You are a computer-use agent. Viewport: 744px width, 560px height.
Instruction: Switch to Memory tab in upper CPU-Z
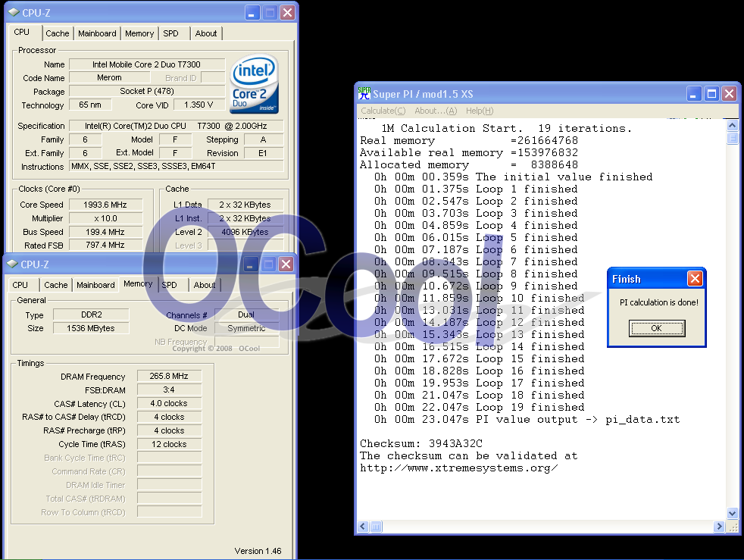pos(139,33)
